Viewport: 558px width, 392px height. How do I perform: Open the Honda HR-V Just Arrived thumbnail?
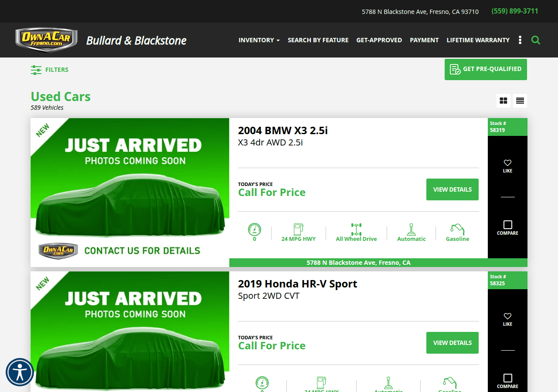(130, 331)
